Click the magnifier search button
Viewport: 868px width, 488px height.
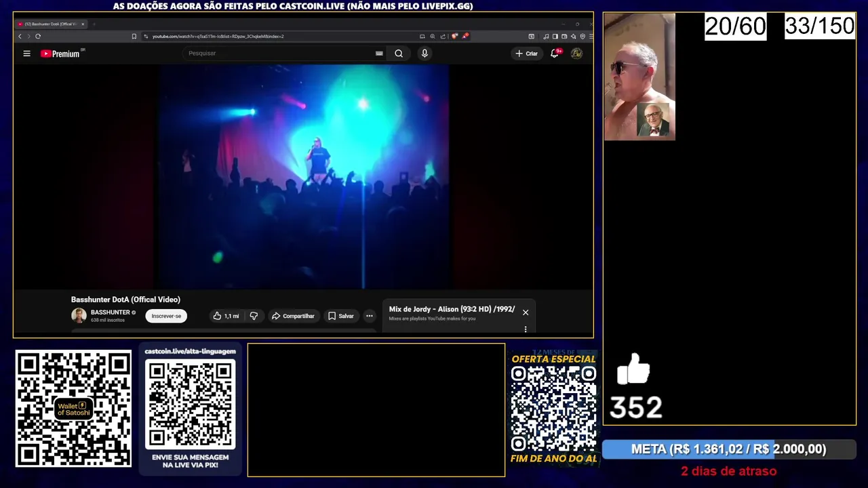pos(399,53)
